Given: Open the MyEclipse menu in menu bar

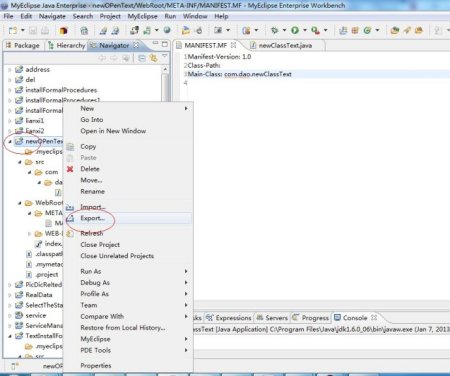Looking at the screenshot, I should tap(142, 16).
